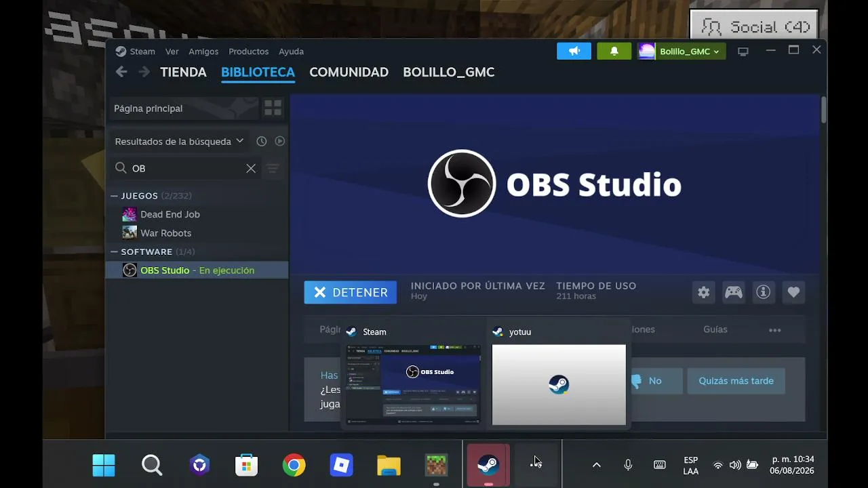Image resolution: width=868 pixels, height=488 pixels.
Task: Go back with the left arrow in Steam
Action: 121,72
